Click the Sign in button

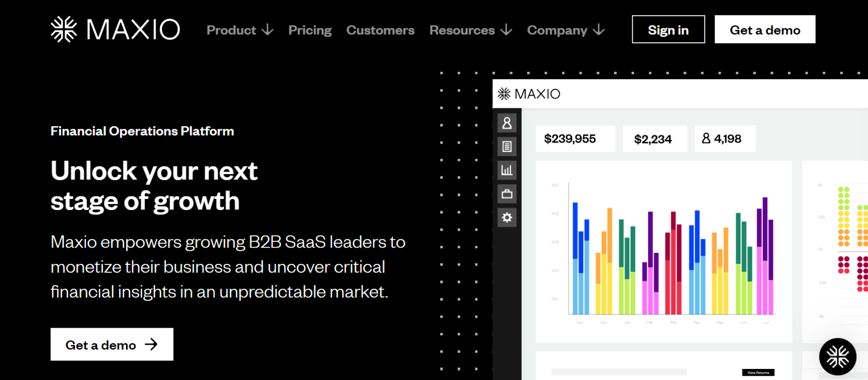click(668, 30)
